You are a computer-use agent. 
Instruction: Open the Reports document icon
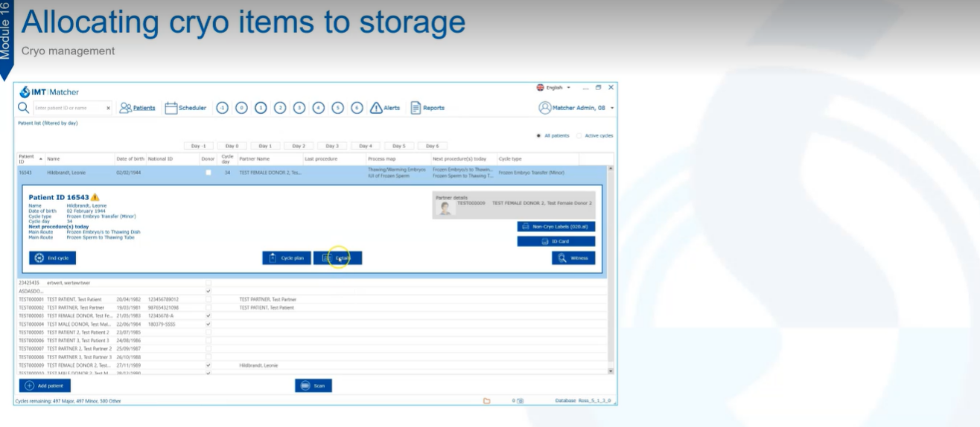(416, 108)
